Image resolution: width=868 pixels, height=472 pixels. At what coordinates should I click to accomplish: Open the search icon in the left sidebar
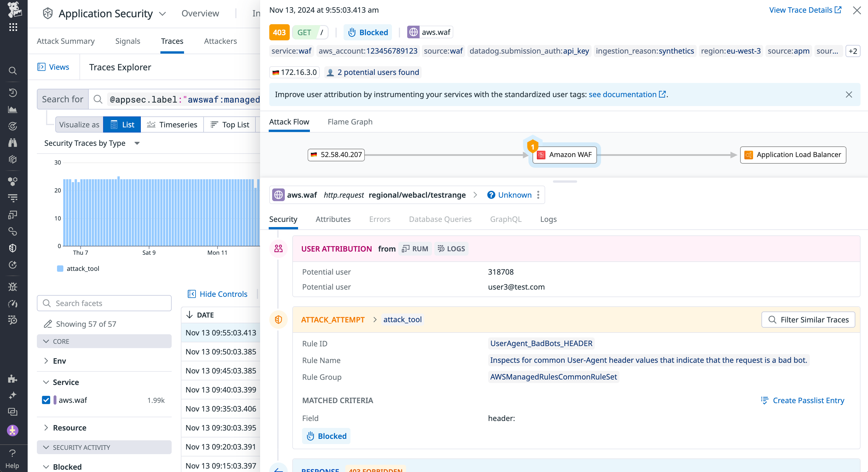click(13, 71)
